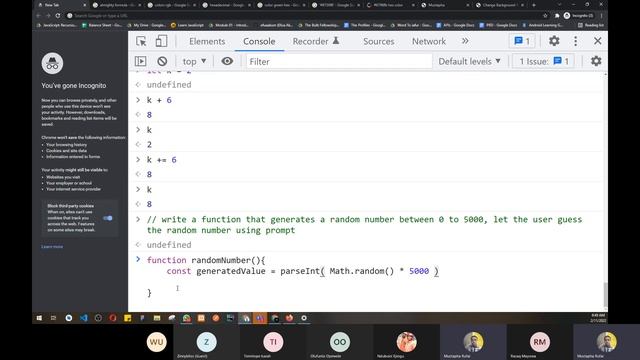
Task: Open Console settings gear below the tab bar
Action: click(596, 61)
